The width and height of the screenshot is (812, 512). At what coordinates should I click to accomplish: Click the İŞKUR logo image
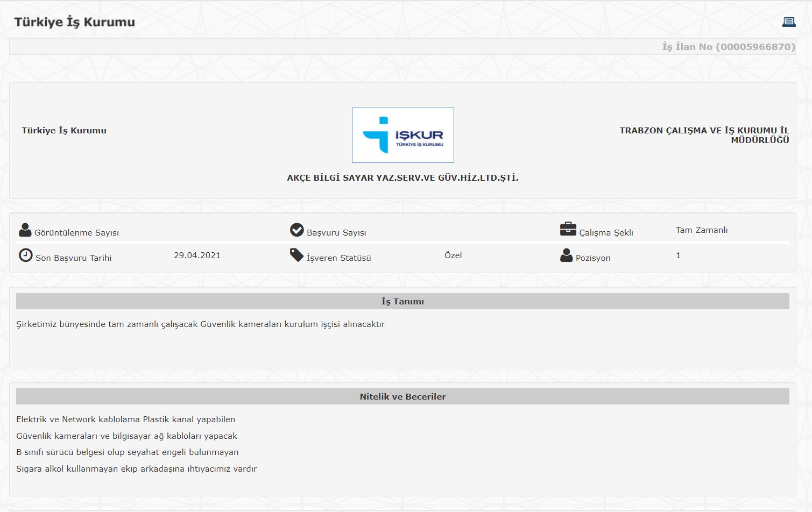tap(403, 135)
